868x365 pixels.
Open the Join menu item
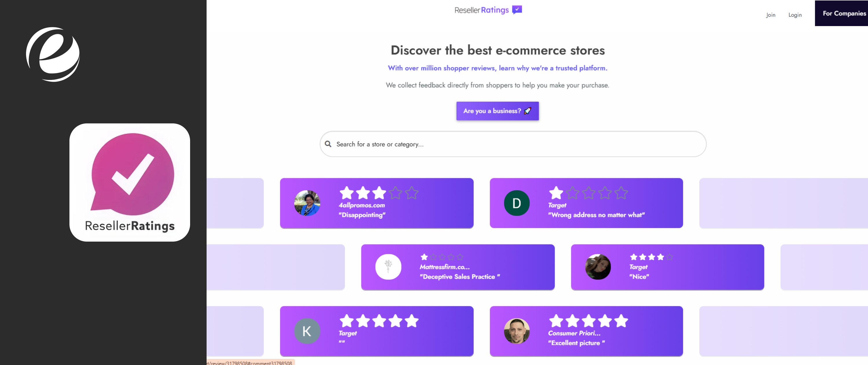pyautogui.click(x=770, y=15)
